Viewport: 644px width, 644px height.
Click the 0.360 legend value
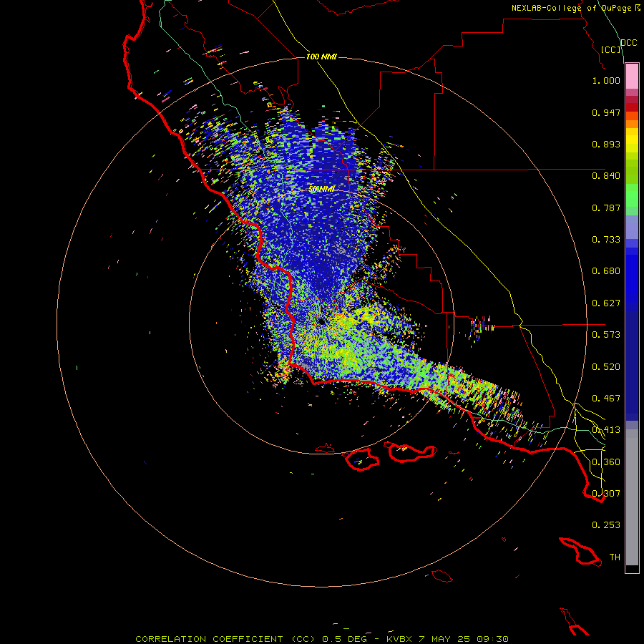pyautogui.click(x=606, y=462)
